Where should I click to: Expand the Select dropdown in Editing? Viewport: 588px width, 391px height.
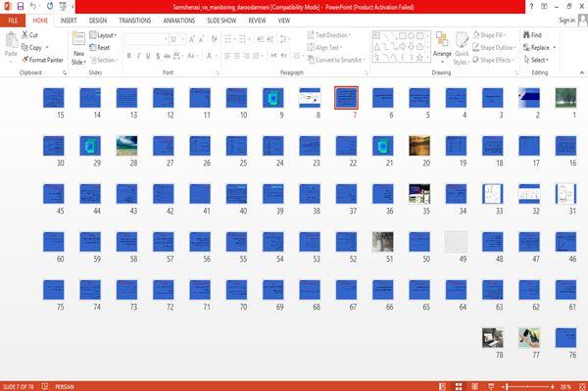click(536, 60)
